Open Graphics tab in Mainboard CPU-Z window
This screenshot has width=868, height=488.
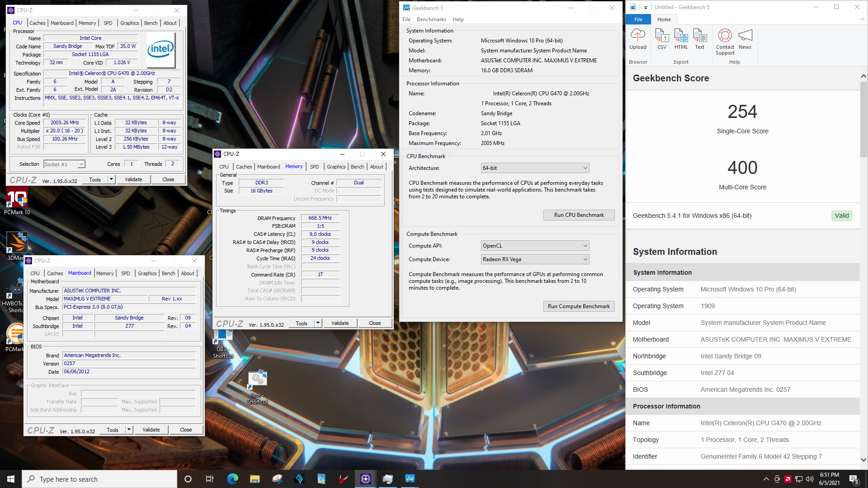(x=147, y=273)
